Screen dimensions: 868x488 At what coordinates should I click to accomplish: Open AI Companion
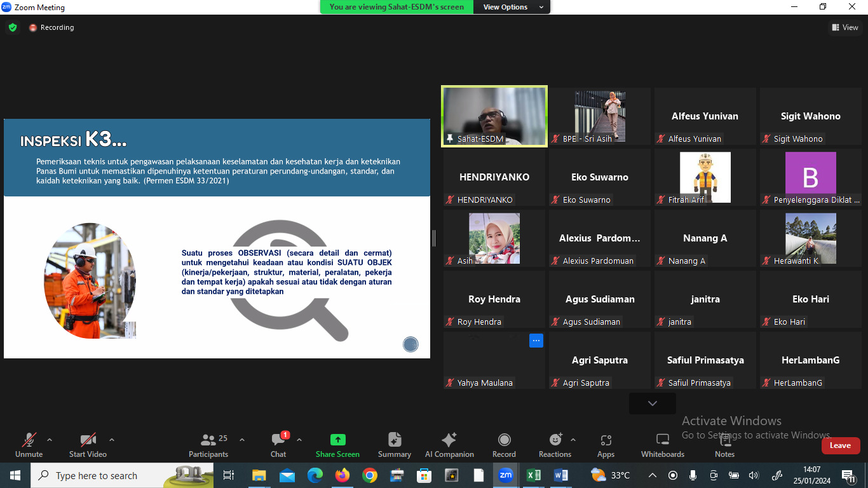pos(449,445)
